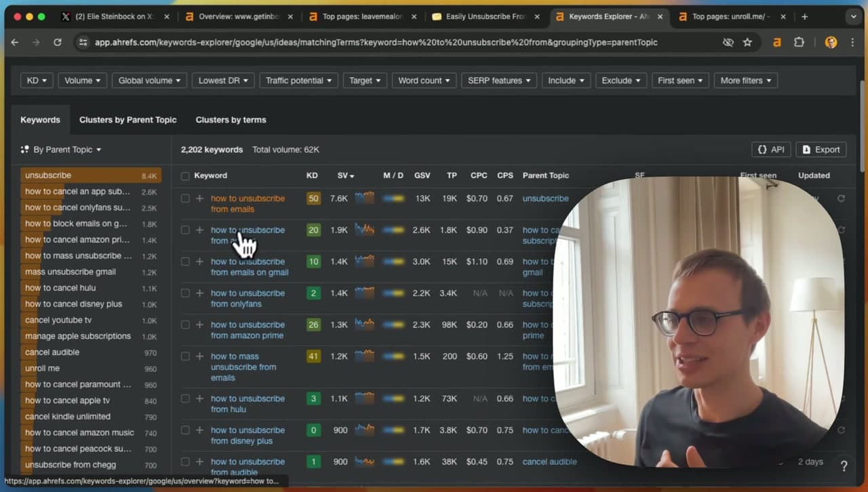This screenshot has height=492, width=868.
Task: Open the browser extensions puzzle icon
Action: point(799,42)
